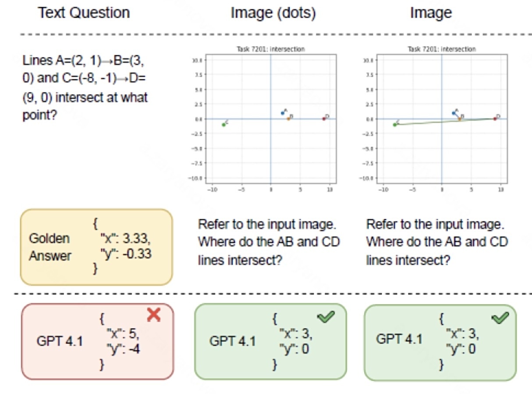The image size is (532, 394).
Task: Click red point D in the right plot
Action: click(x=495, y=118)
